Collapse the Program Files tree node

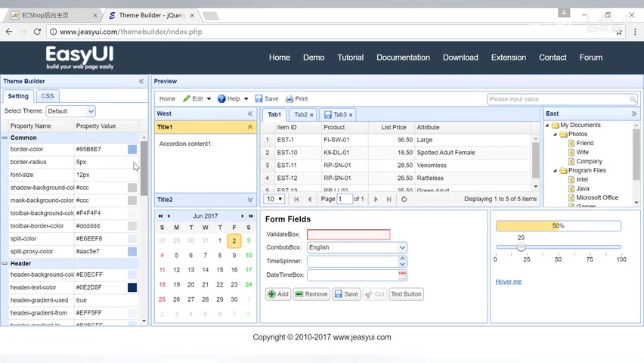pos(556,171)
